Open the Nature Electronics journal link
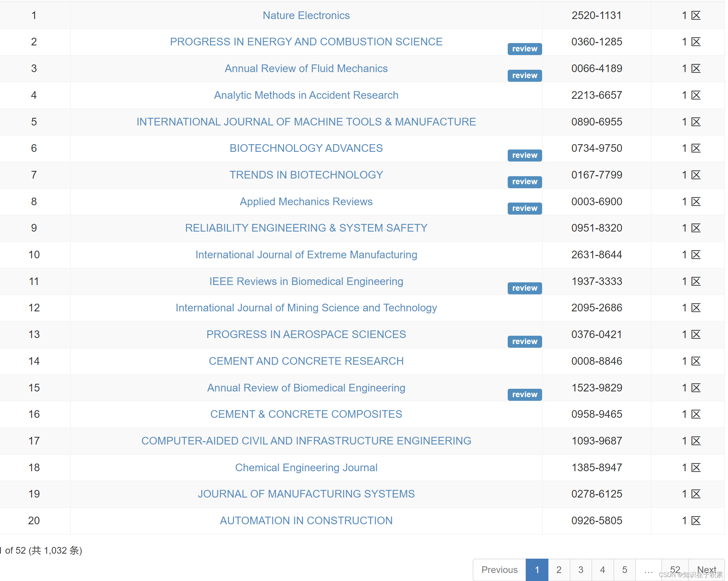This screenshot has width=728, height=581. pyautogui.click(x=306, y=16)
